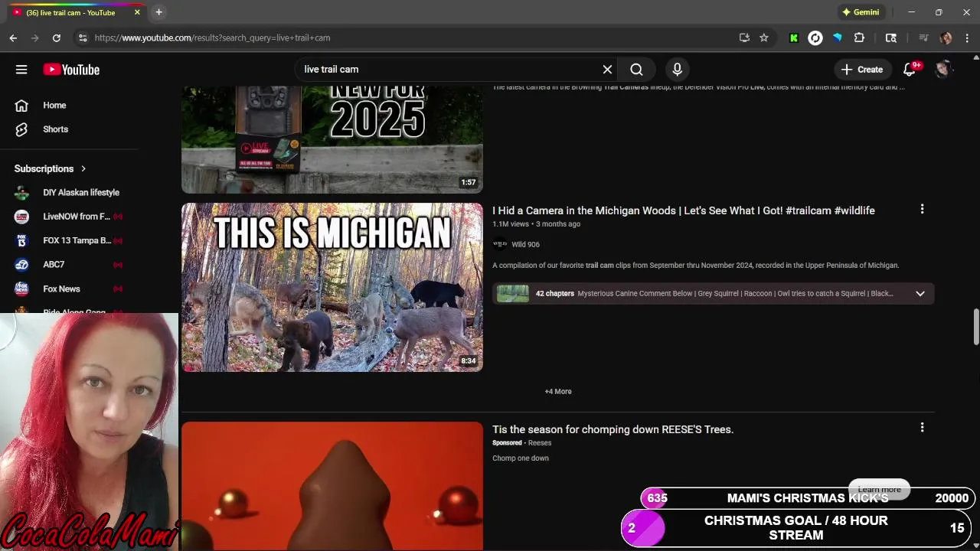Open a new browser tab
Screen dimensions: 980x551
158,12
